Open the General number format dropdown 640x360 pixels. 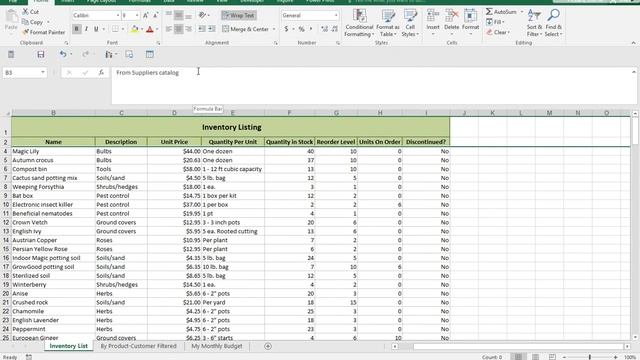[336, 16]
